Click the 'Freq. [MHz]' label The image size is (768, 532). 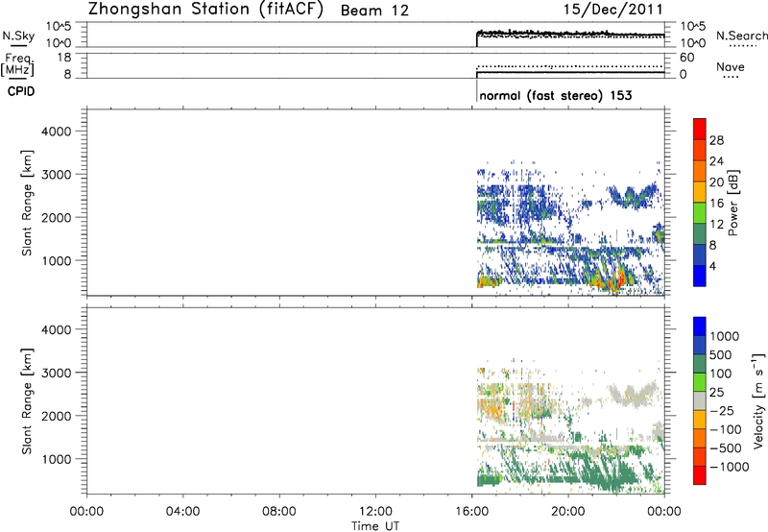(x=18, y=64)
